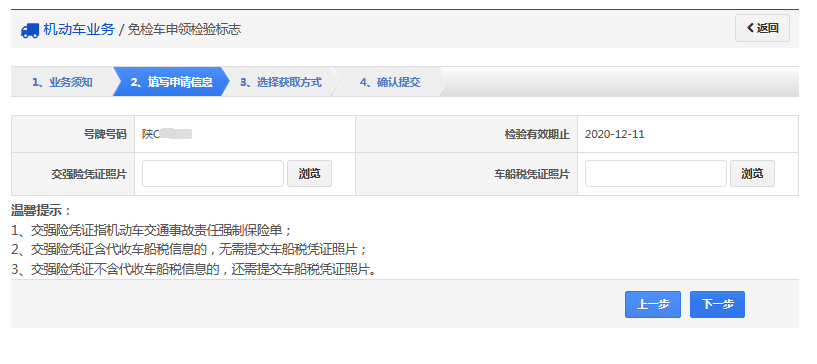This screenshot has width=817, height=364.
Task: Focus the 车船税凭证照片 file input field
Action: (655, 174)
